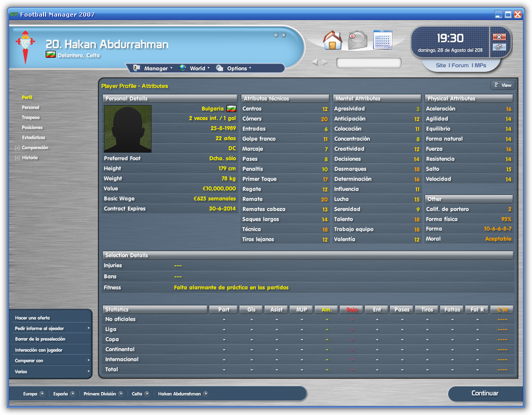532x415 pixels.
Task: Select Personal in the sidebar
Action: [x=31, y=108]
